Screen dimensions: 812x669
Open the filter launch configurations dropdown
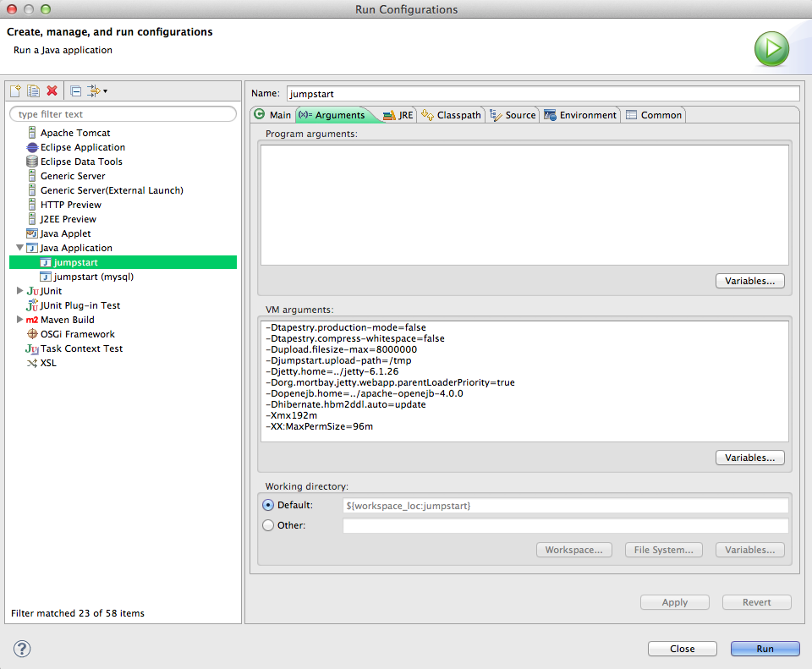pos(96,90)
